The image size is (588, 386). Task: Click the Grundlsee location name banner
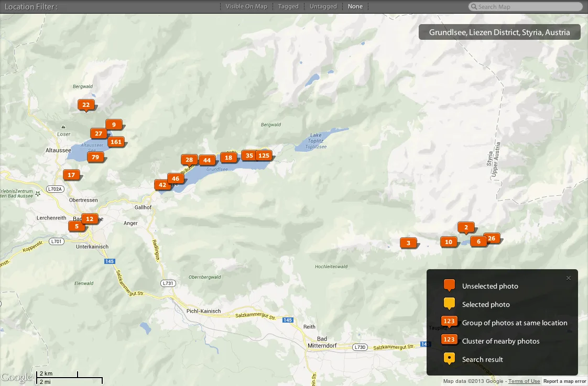point(499,32)
